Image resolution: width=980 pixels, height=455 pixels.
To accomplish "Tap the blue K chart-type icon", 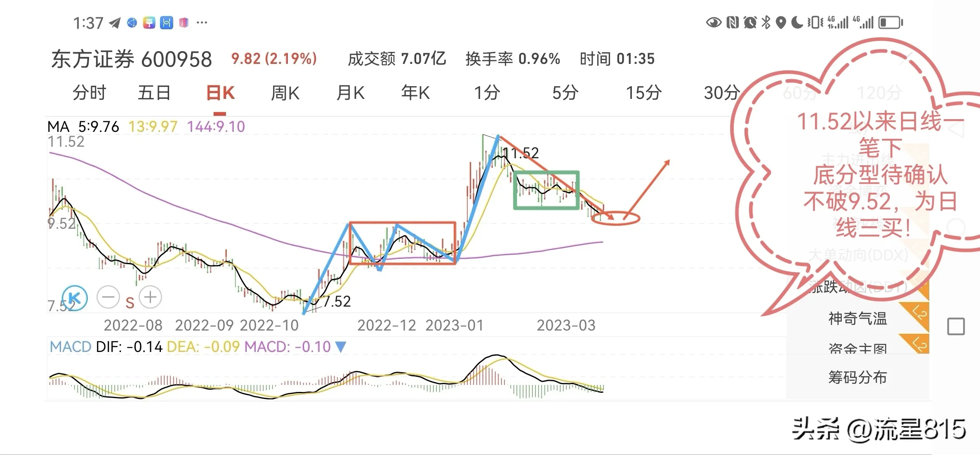I will coord(75,298).
